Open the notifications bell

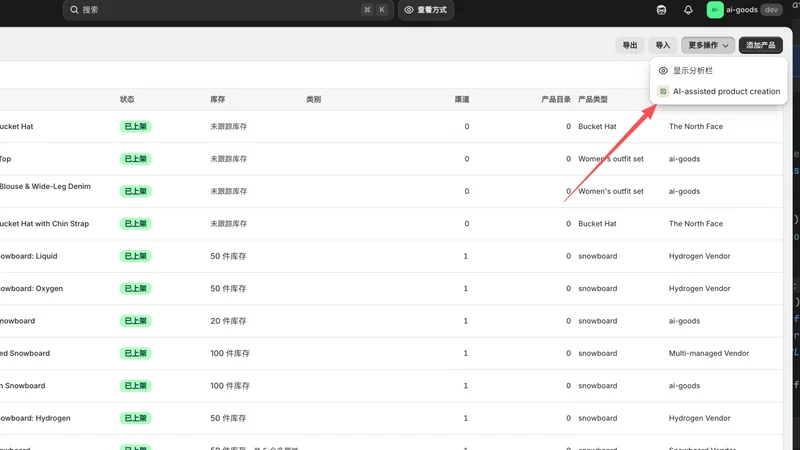[688, 10]
